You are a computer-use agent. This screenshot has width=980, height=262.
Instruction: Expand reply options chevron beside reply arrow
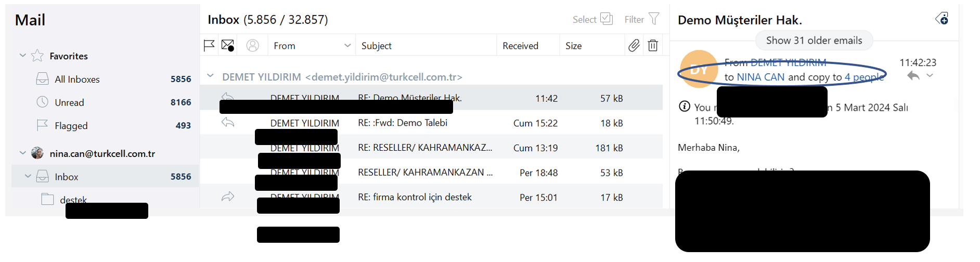930,76
